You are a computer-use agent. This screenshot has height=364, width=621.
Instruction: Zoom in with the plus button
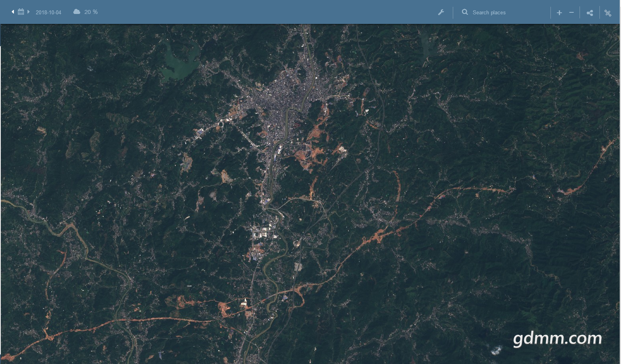click(559, 12)
